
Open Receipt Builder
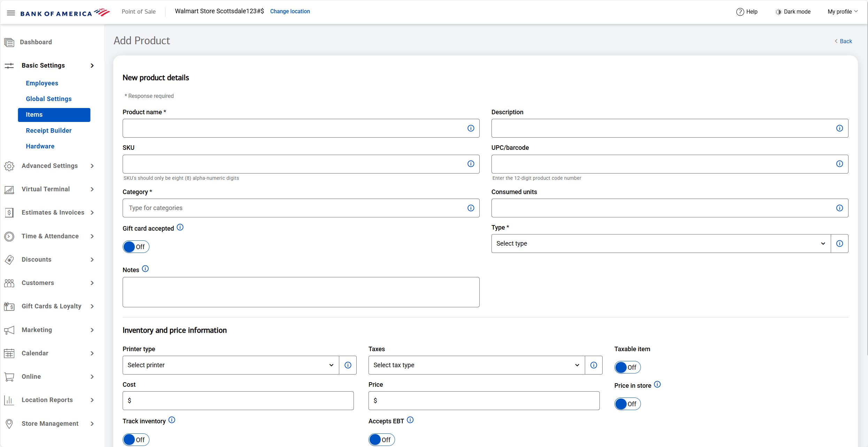tap(49, 131)
